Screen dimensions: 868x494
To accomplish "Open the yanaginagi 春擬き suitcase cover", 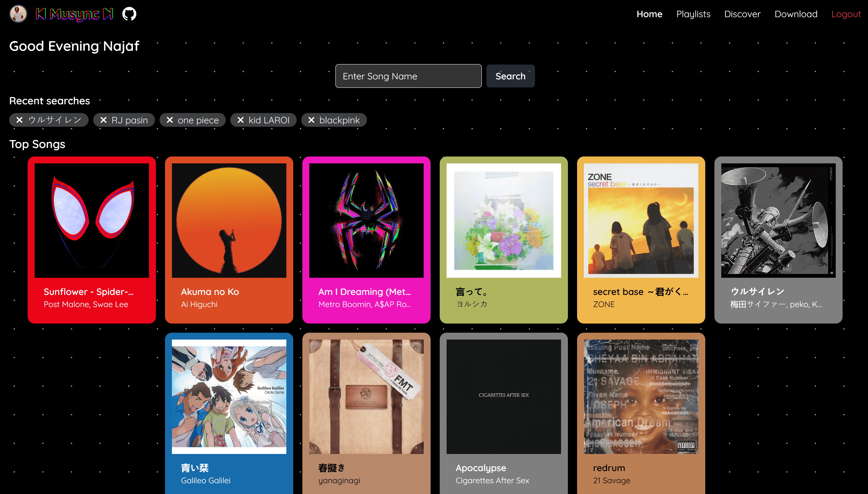I will (x=366, y=397).
